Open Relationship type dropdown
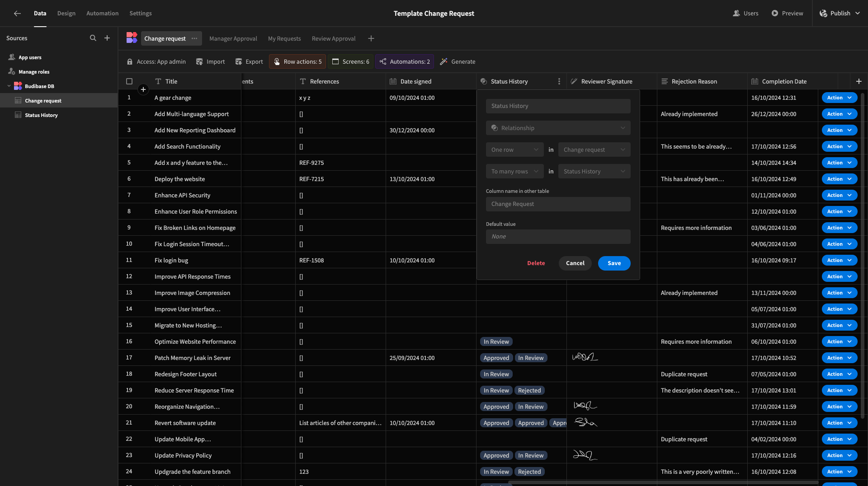Image resolution: width=868 pixels, height=486 pixels. coord(558,128)
